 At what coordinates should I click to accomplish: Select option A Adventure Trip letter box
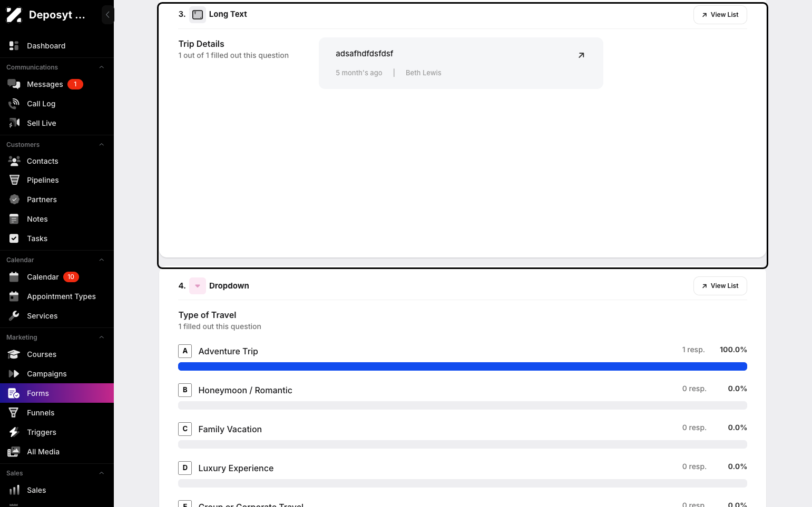click(185, 351)
